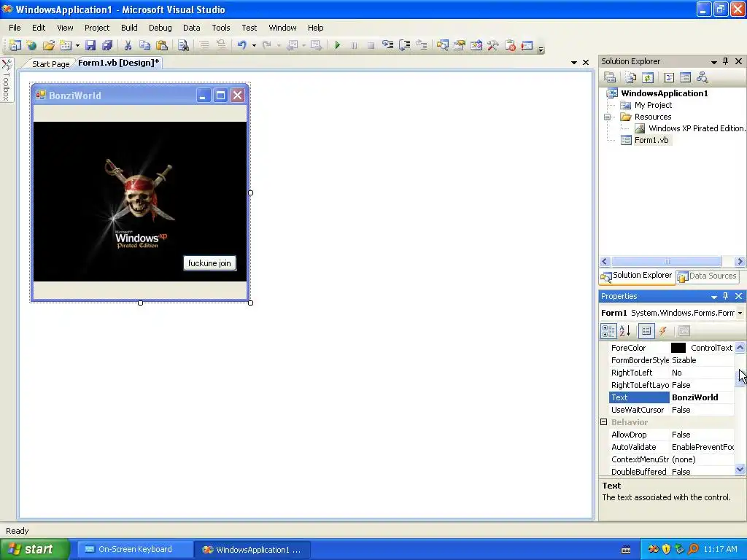Open the Tools menu
Screen dimensions: 747x560
click(x=221, y=28)
